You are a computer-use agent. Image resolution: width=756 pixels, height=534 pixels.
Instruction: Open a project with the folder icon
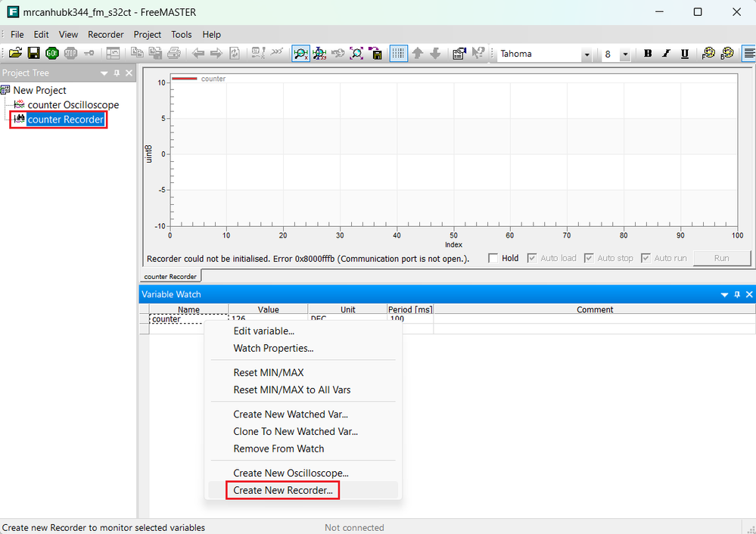click(15, 53)
